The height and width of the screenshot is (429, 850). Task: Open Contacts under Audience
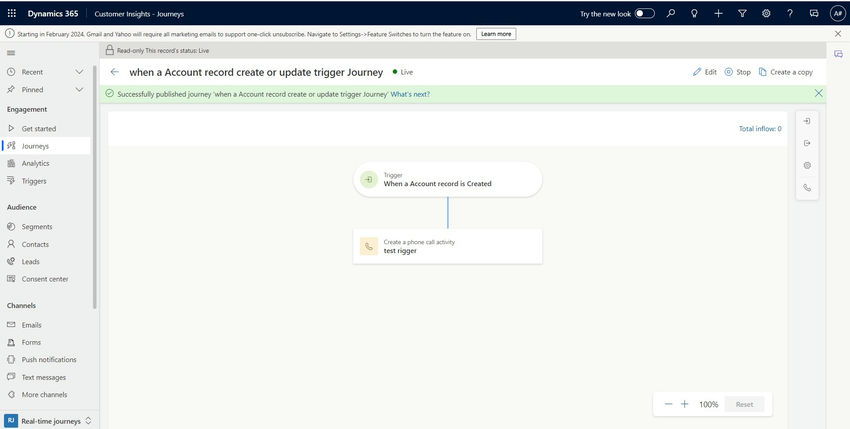pos(46,244)
